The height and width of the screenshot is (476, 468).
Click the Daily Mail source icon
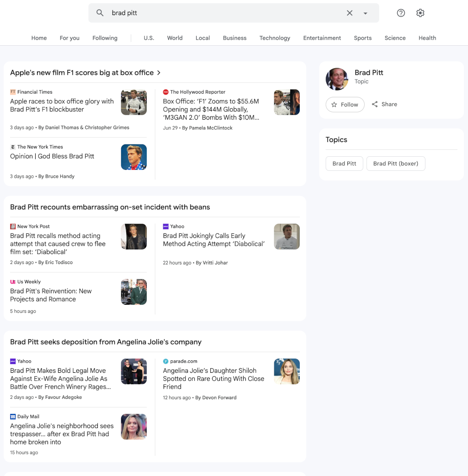(x=13, y=416)
